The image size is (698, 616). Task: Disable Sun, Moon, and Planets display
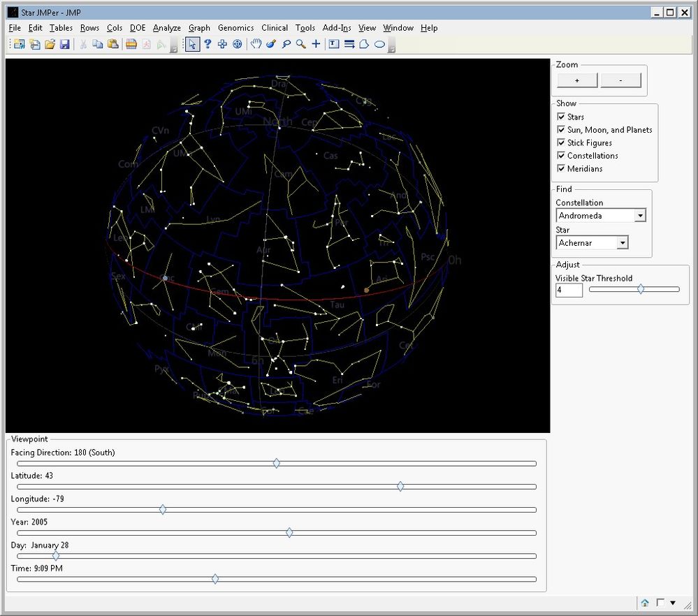coord(561,129)
